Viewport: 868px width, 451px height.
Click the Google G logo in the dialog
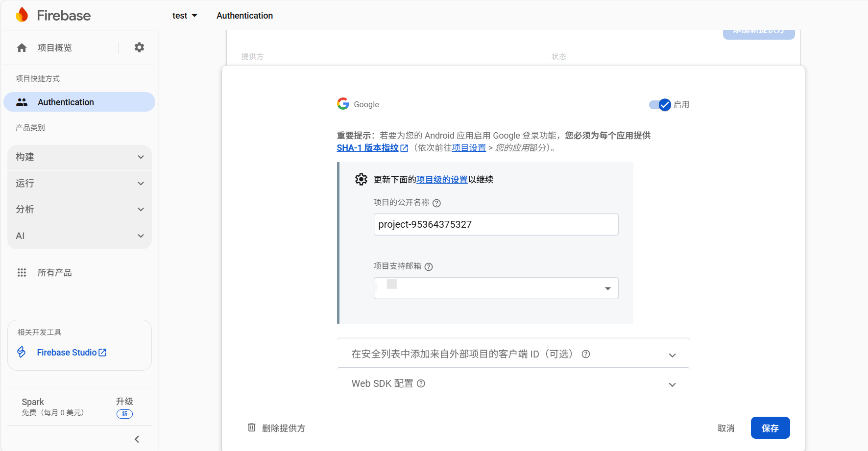(x=342, y=104)
